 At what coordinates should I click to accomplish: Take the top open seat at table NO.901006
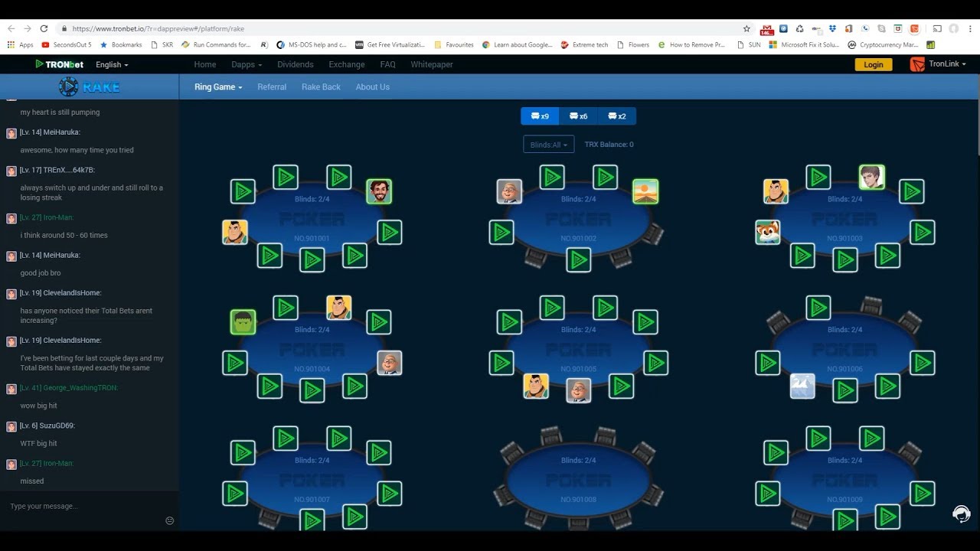click(818, 308)
